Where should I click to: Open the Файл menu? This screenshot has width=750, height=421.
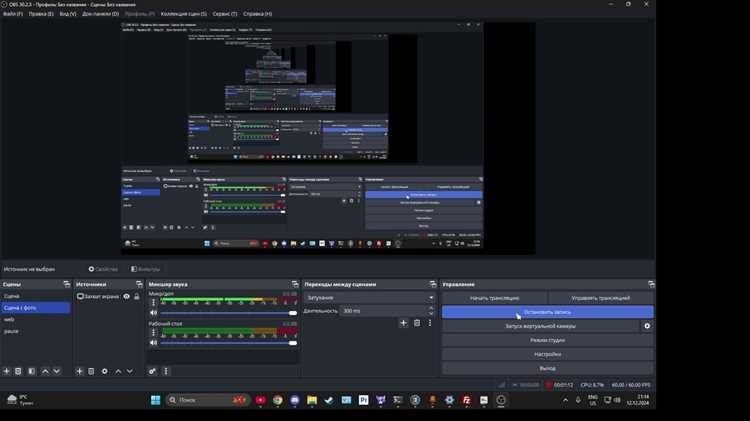coord(13,14)
